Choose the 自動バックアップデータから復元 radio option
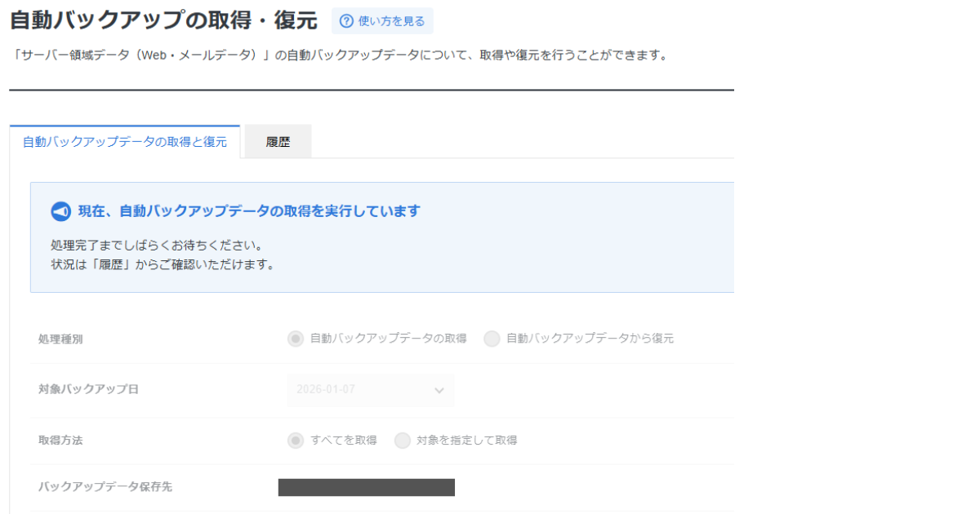This screenshot has height=514, width=980. 492,339
